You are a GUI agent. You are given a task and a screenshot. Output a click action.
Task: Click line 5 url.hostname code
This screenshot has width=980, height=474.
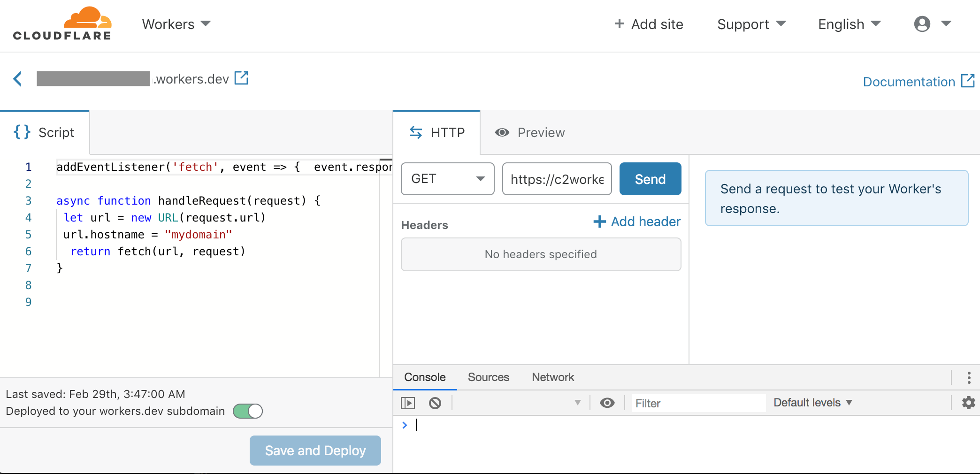[x=148, y=235]
